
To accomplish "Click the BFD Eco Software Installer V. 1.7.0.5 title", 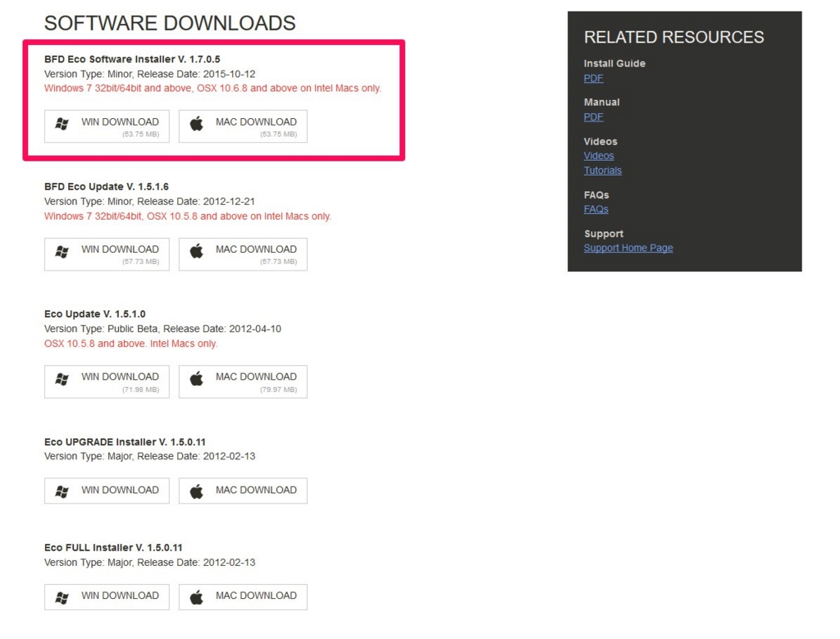I will click(x=132, y=59).
